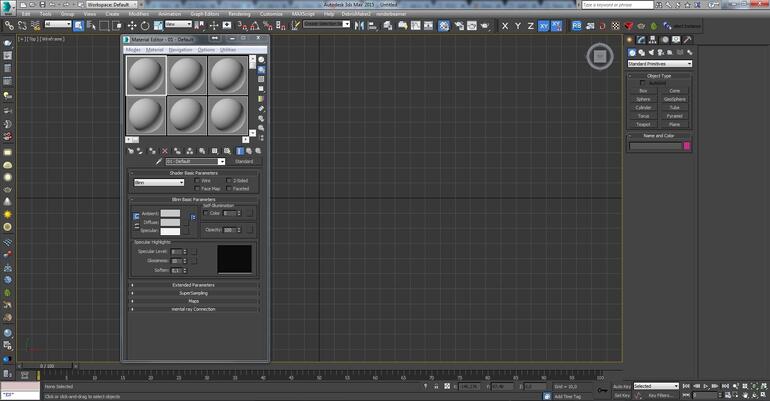Toggle Auto Key animation mode
Image resolution: width=770 pixels, height=401 pixels.
click(622, 386)
